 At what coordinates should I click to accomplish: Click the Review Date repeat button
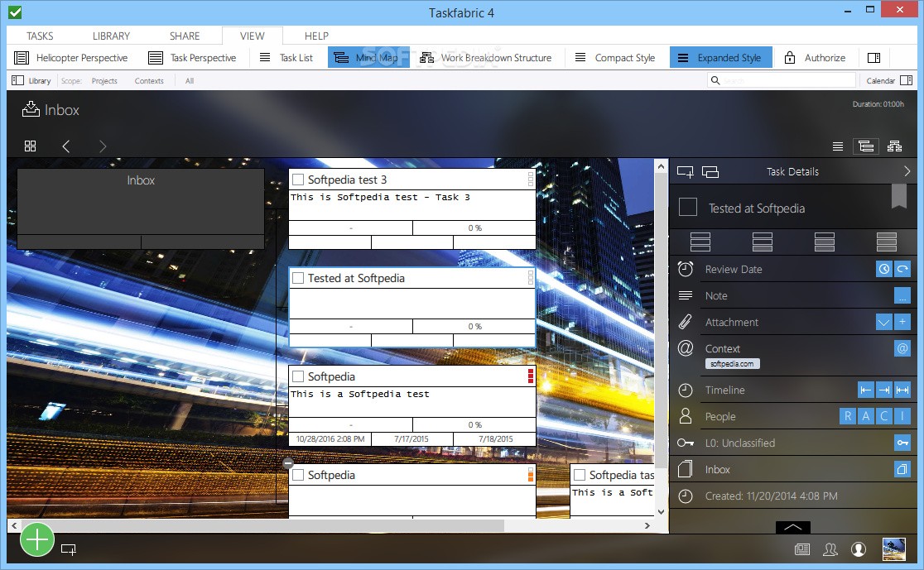click(902, 269)
